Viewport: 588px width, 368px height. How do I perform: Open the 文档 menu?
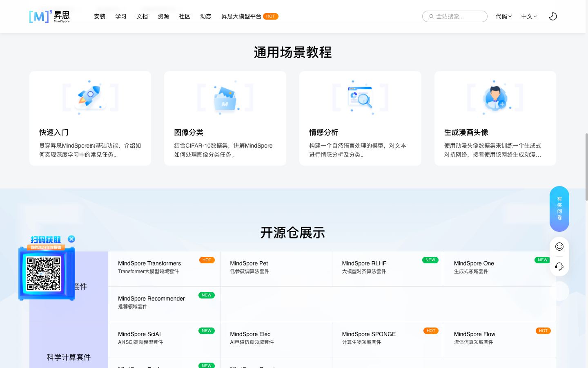click(142, 16)
